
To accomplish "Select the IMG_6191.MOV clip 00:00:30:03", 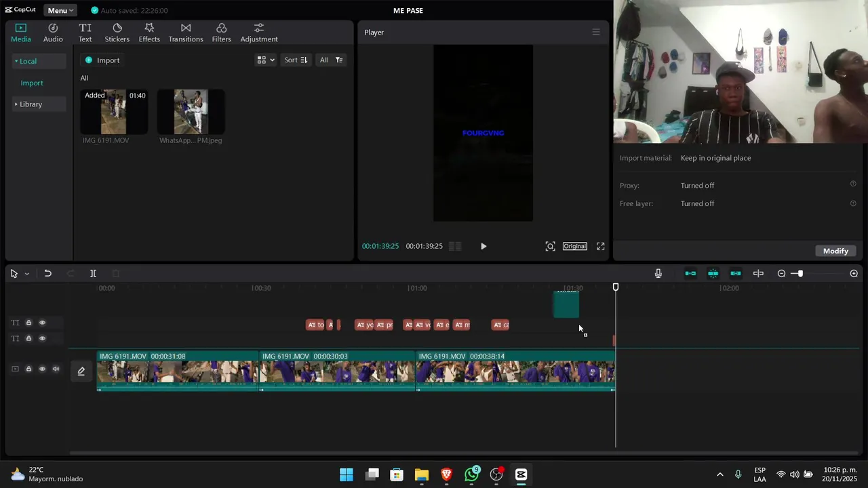I will pyautogui.click(x=337, y=371).
